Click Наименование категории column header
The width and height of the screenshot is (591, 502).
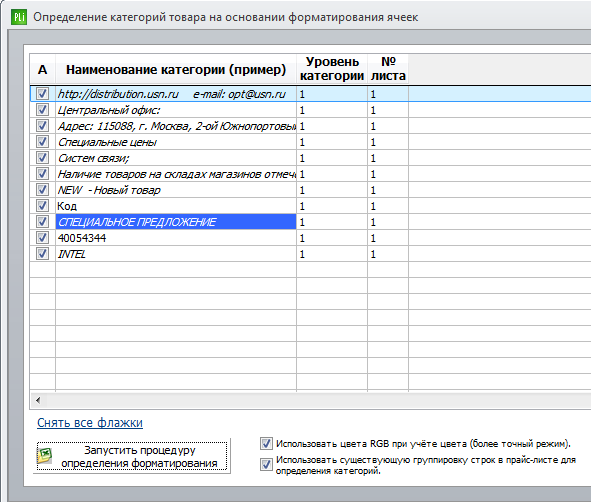point(176,69)
